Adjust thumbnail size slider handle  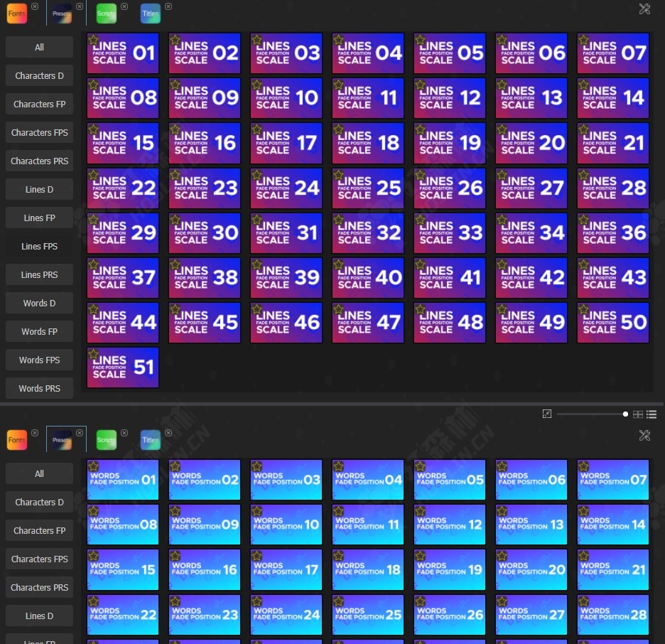(625, 414)
